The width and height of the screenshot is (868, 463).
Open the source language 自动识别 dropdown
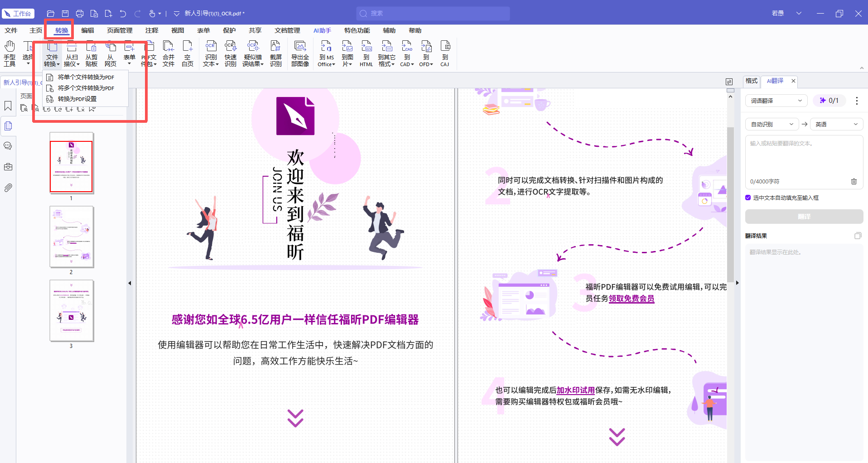(x=772, y=124)
